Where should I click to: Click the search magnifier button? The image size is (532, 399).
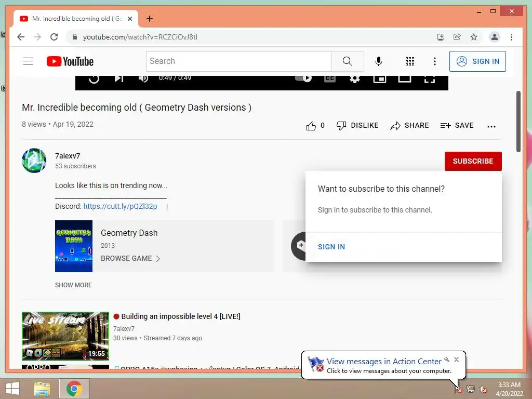tap(347, 61)
